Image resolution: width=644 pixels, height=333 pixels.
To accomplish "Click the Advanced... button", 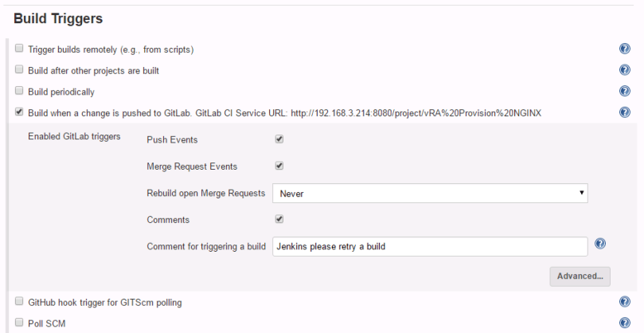I will 580,276.
